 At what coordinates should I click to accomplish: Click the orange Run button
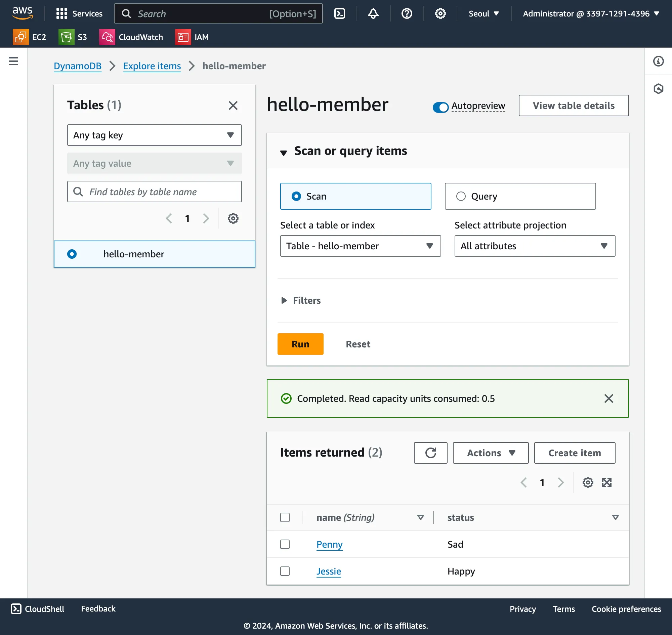point(300,344)
